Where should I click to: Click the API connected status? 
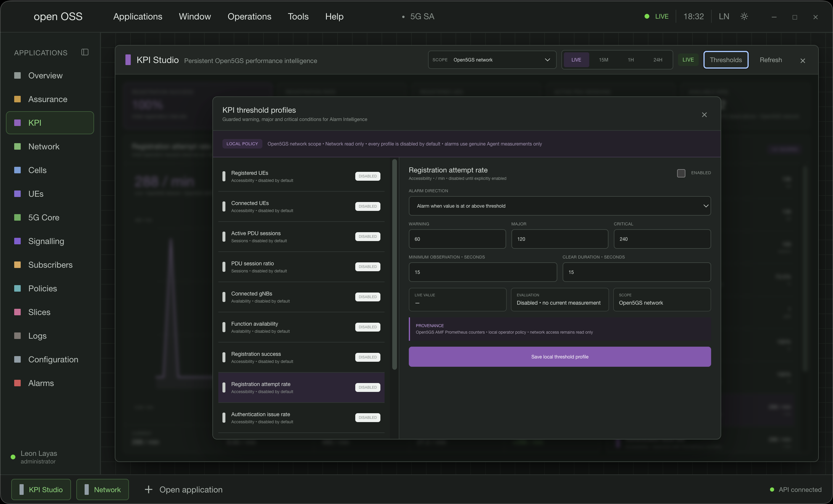tap(795, 490)
